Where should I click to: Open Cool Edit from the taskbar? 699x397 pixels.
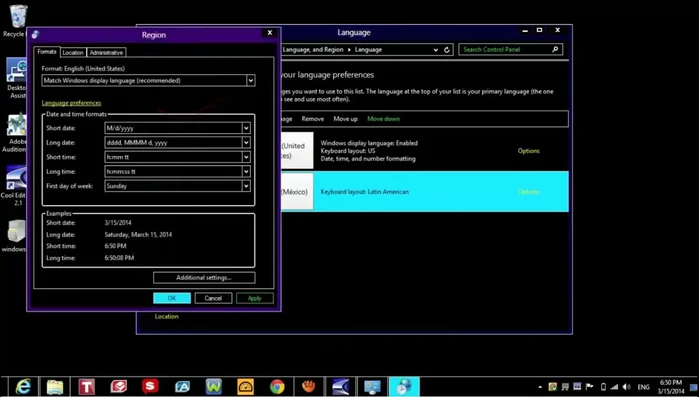tap(341, 386)
